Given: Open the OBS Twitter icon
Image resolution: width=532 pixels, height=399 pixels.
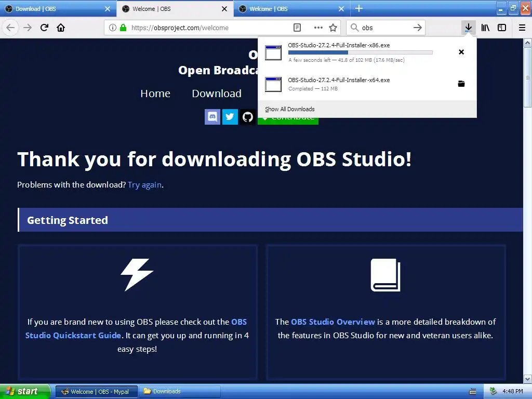Looking at the screenshot, I should click(230, 117).
